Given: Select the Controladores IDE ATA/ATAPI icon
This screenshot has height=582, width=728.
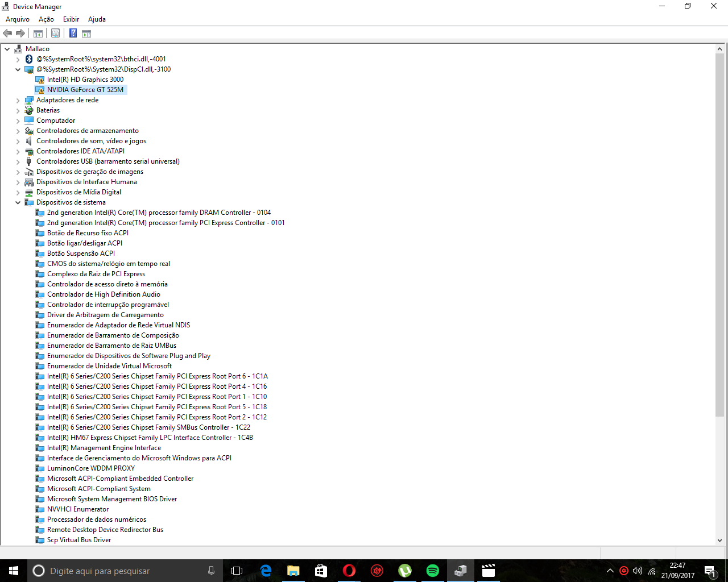Looking at the screenshot, I should click(29, 151).
